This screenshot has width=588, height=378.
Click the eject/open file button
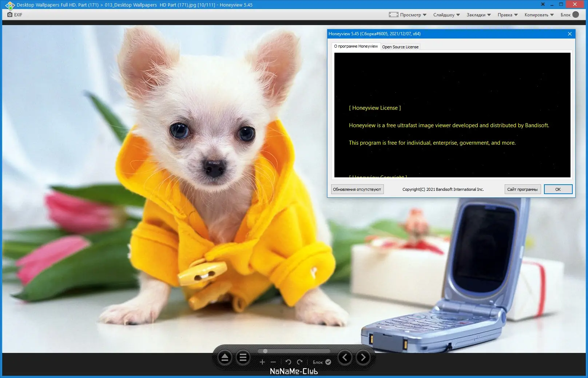(225, 358)
